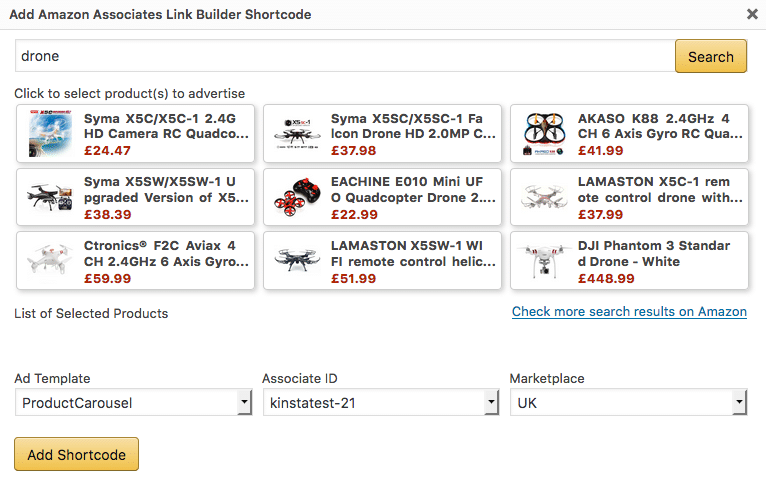Open Check more search results on Amazon link
Viewport: 766px width, 480px height.
pyautogui.click(x=629, y=312)
